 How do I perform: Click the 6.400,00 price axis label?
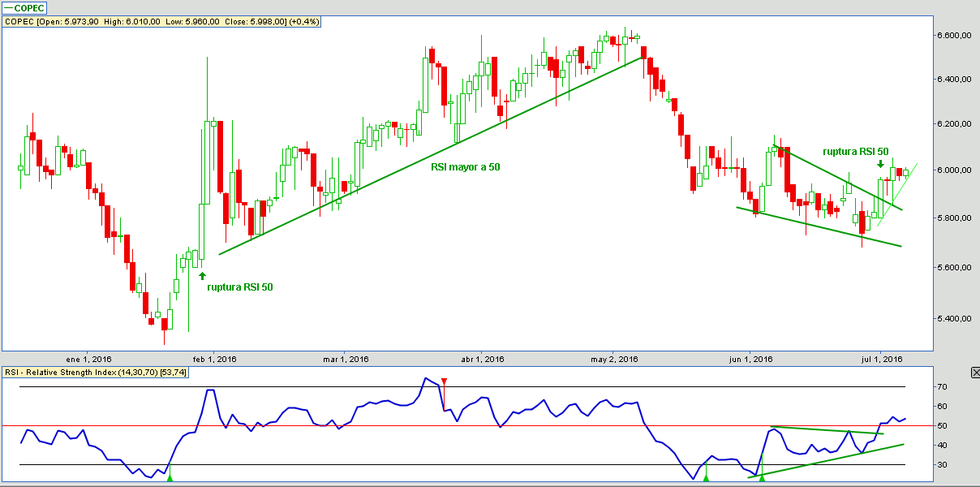pyautogui.click(x=954, y=80)
